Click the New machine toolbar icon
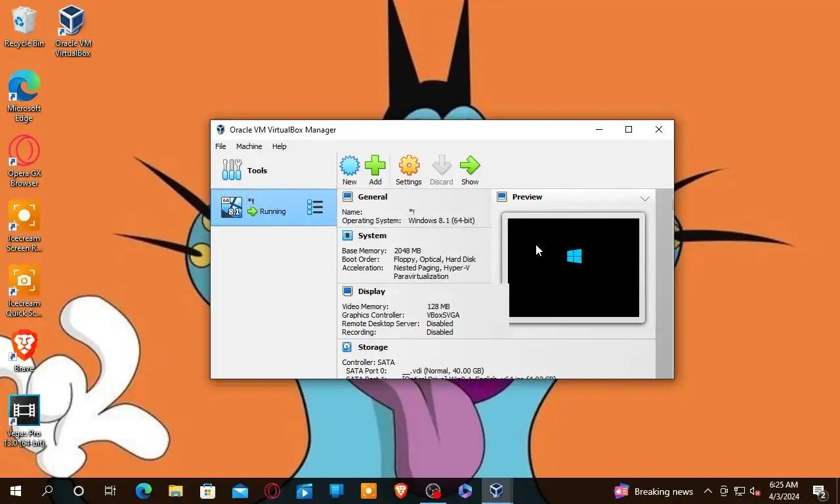Viewport: 840px width, 504px height. pyautogui.click(x=349, y=165)
